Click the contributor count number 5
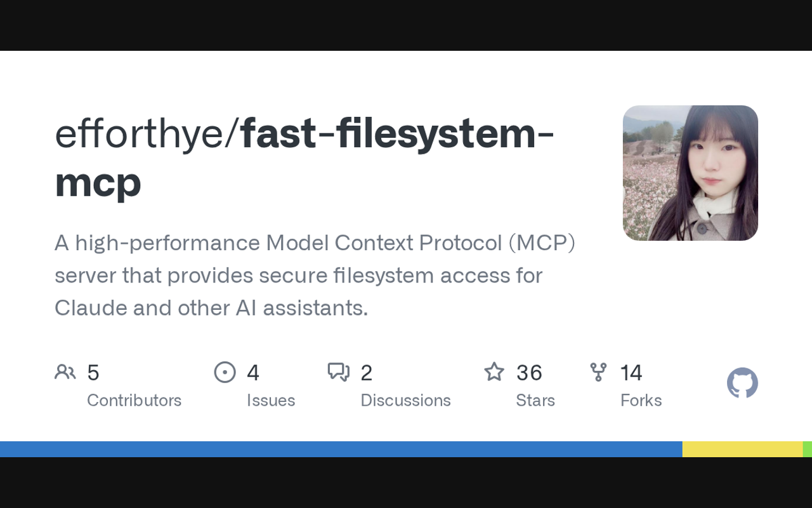Image resolution: width=812 pixels, height=508 pixels. pyautogui.click(x=93, y=373)
